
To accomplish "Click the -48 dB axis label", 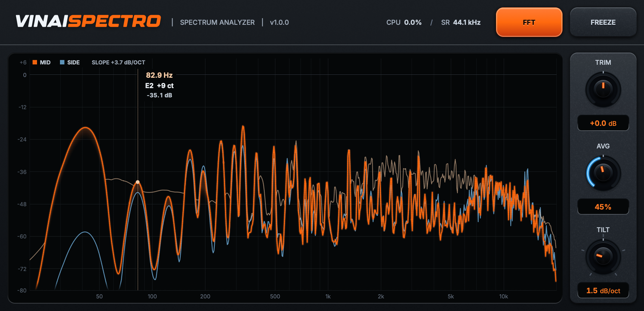I will [x=22, y=204].
